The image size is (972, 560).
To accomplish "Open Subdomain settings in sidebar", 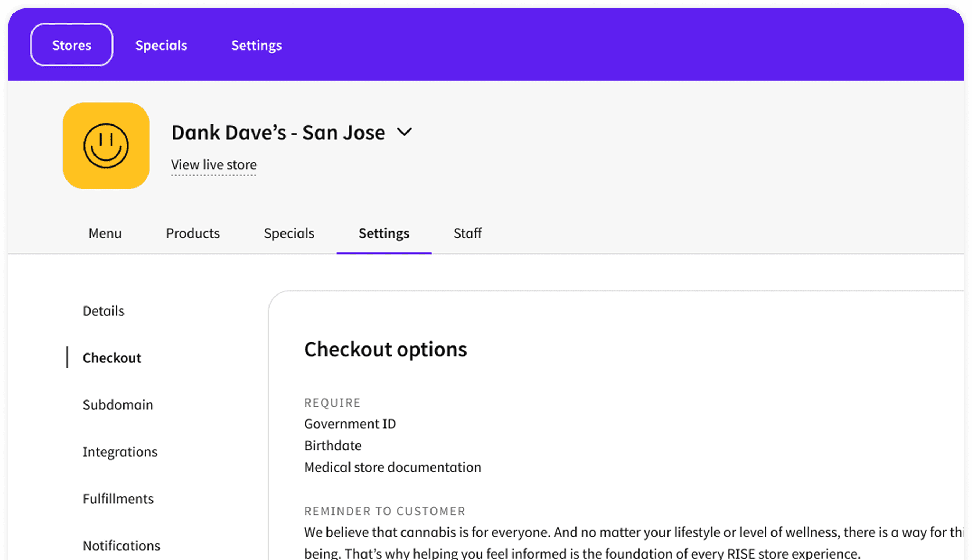I will (x=118, y=404).
